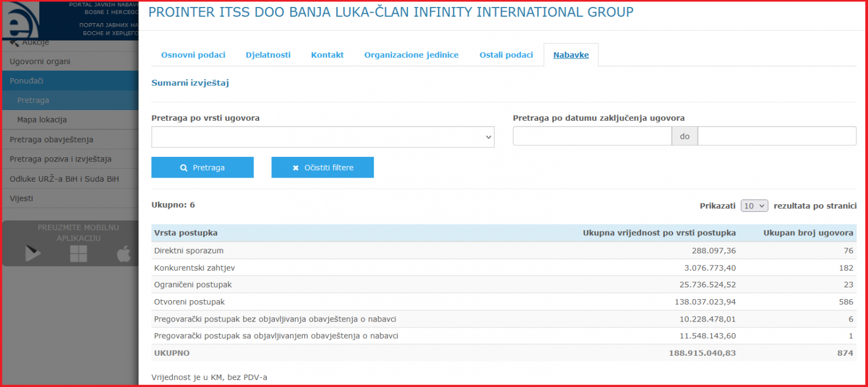The image size is (868, 387).
Task: Click the Ukupan broj ugovora header
Action: coord(808,233)
